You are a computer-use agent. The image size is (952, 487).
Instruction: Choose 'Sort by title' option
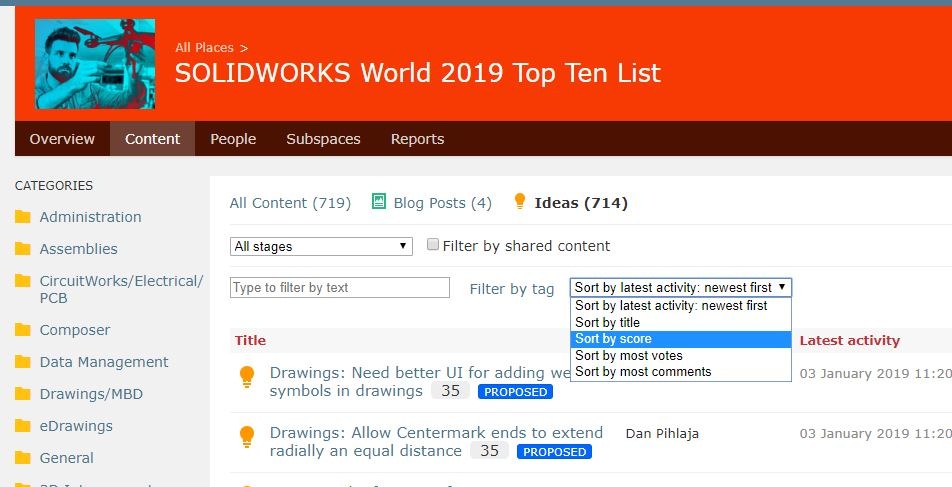point(681,322)
